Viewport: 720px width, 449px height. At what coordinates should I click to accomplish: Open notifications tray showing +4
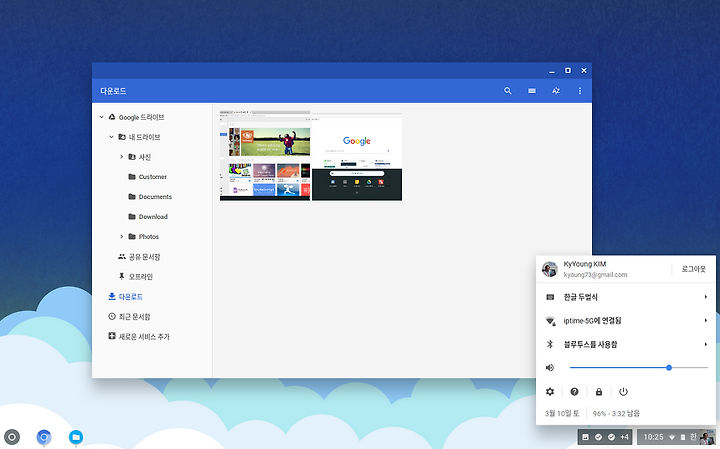pos(605,437)
